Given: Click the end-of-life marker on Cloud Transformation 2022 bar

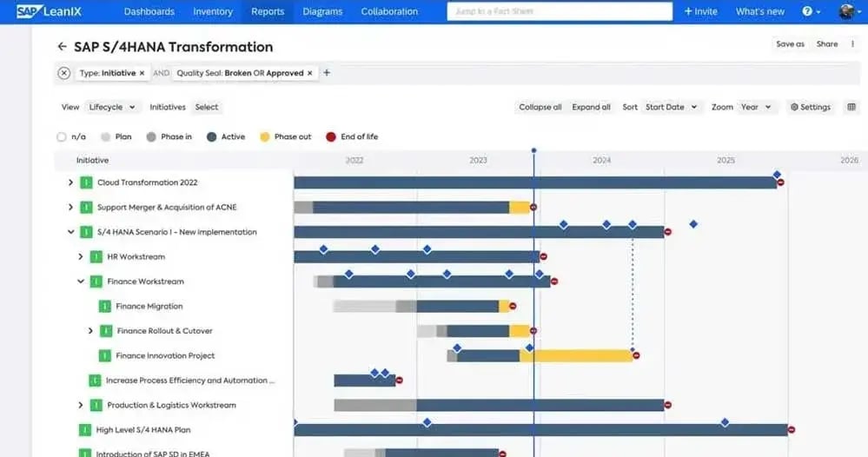Looking at the screenshot, I should pyautogui.click(x=780, y=182).
